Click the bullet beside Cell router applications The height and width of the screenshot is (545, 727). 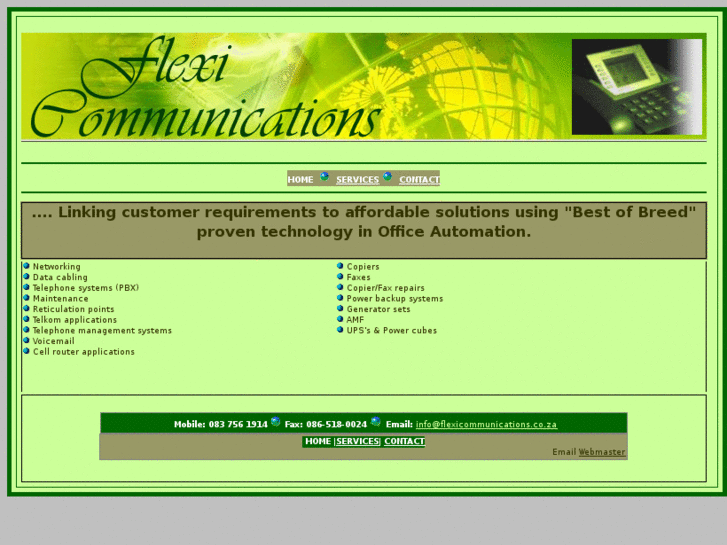pos(26,351)
